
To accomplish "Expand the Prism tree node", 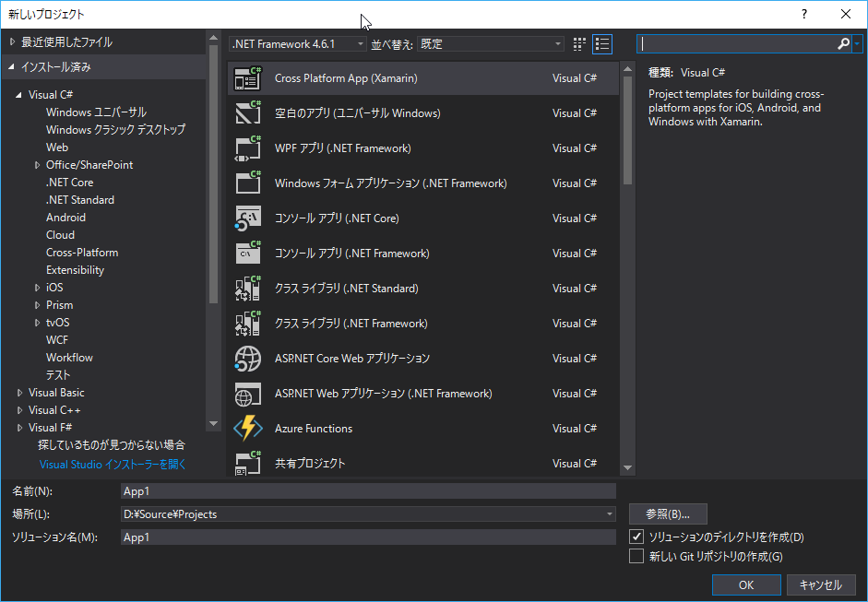I will [37, 305].
